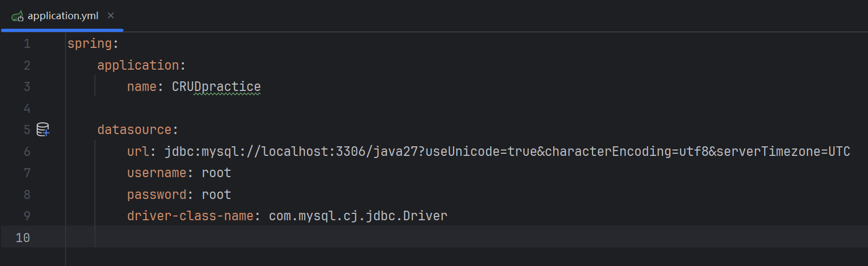Click line number 1 in the gutter
The height and width of the screenshot is (266, 868).
pyautogui.click(x=27, y=44)
